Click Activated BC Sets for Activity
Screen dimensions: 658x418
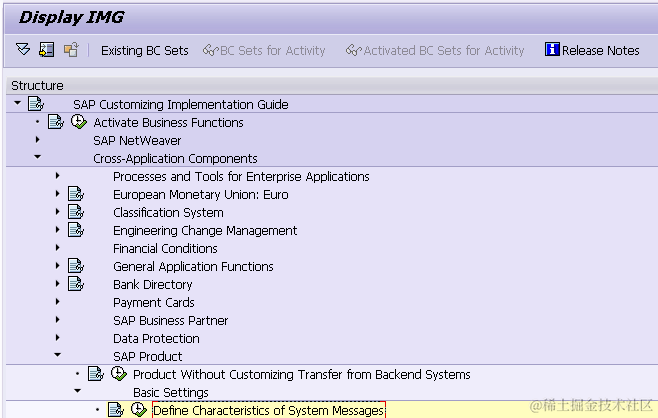435,50
